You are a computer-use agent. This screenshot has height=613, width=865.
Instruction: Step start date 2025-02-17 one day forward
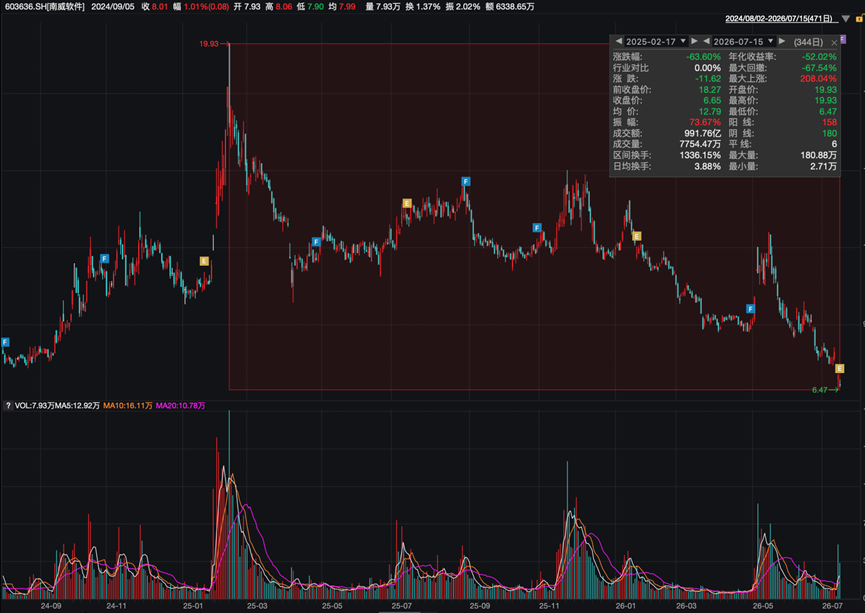tap(695, 41)
